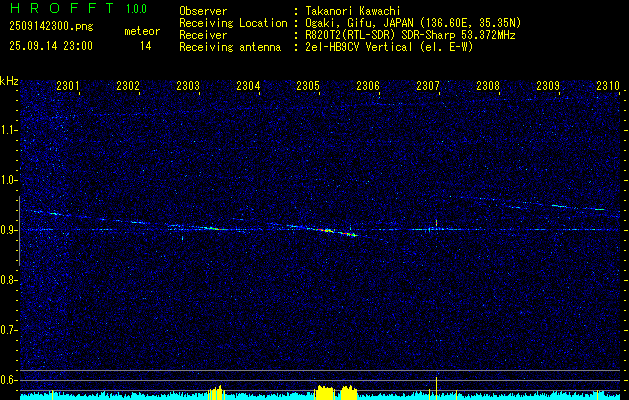Screen dimensions: 629x400
Task: Click time marker 2310
Action: pyautogui.click(x=608, y=85)
